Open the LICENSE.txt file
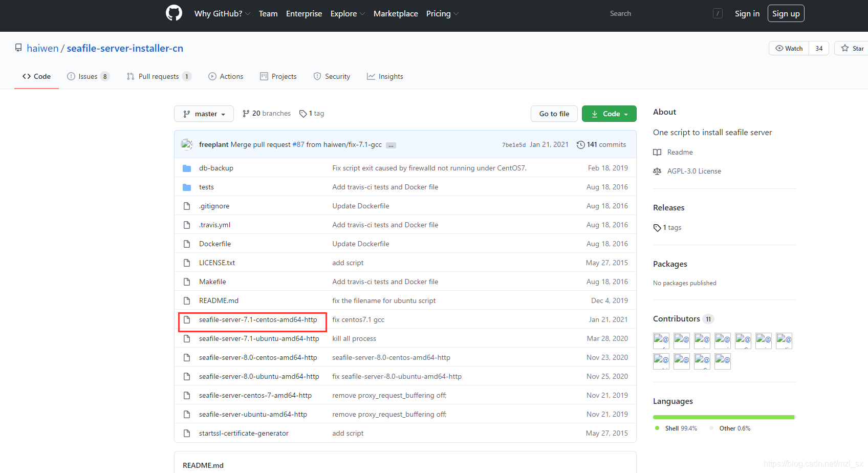The height and width of the screenshot is (473, 868). [217, 263]
